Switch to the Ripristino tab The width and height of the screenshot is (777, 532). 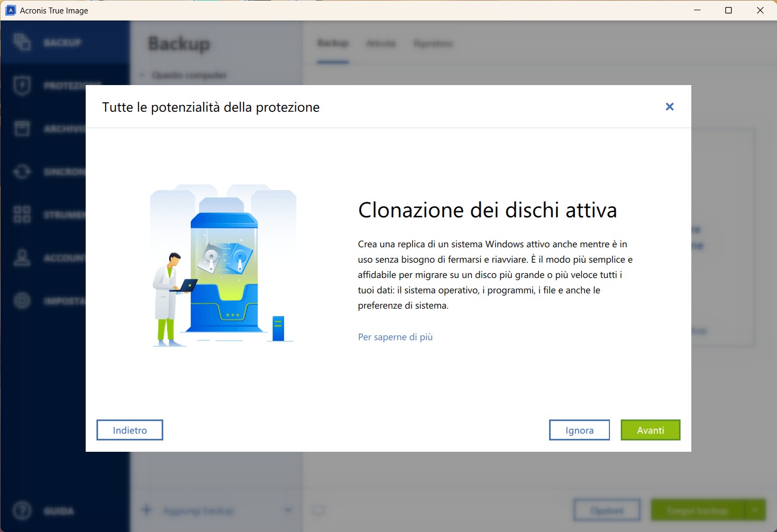pos(433,43)
